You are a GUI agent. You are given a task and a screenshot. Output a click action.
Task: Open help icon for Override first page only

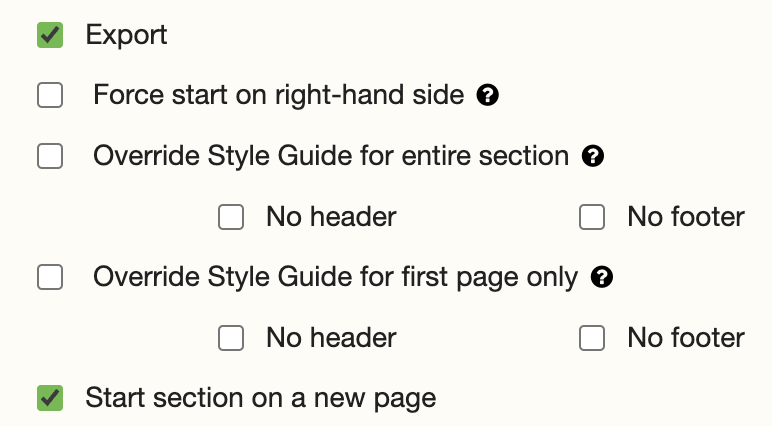click(602, 277)
